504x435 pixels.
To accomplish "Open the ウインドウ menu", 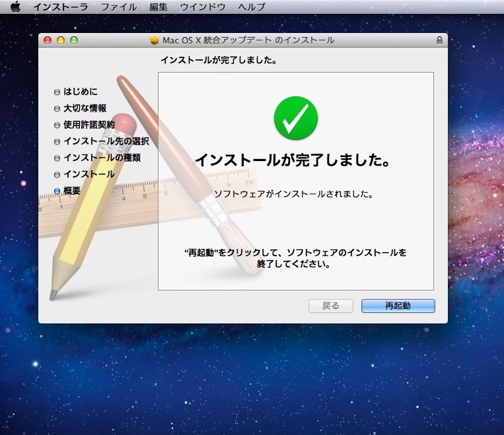I will [203, 7].
